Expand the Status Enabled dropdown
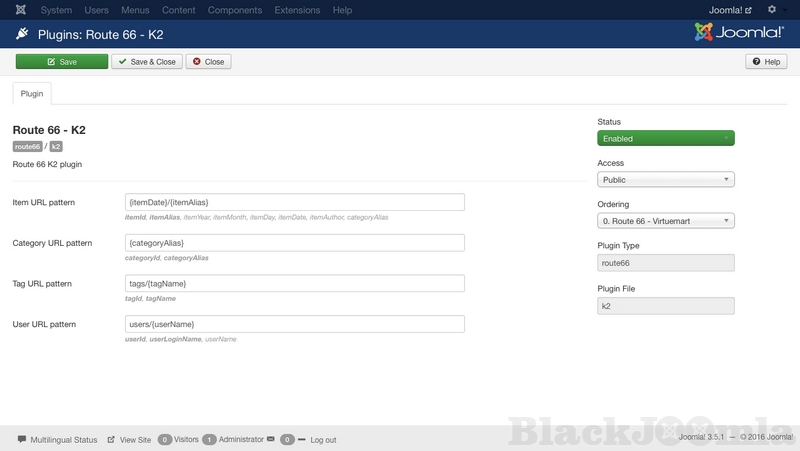Screen dimensions: 800x451 click(x=665, y=139)
